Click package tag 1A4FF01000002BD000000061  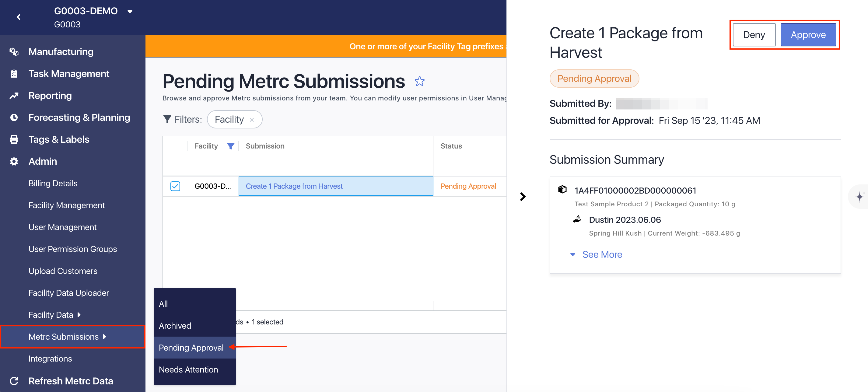point(635,191)
